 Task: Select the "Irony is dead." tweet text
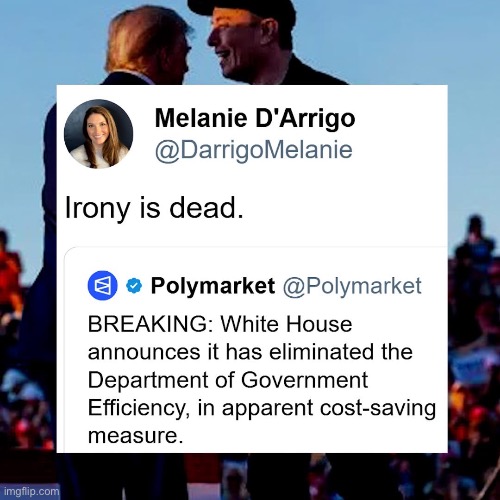[154, 208]
